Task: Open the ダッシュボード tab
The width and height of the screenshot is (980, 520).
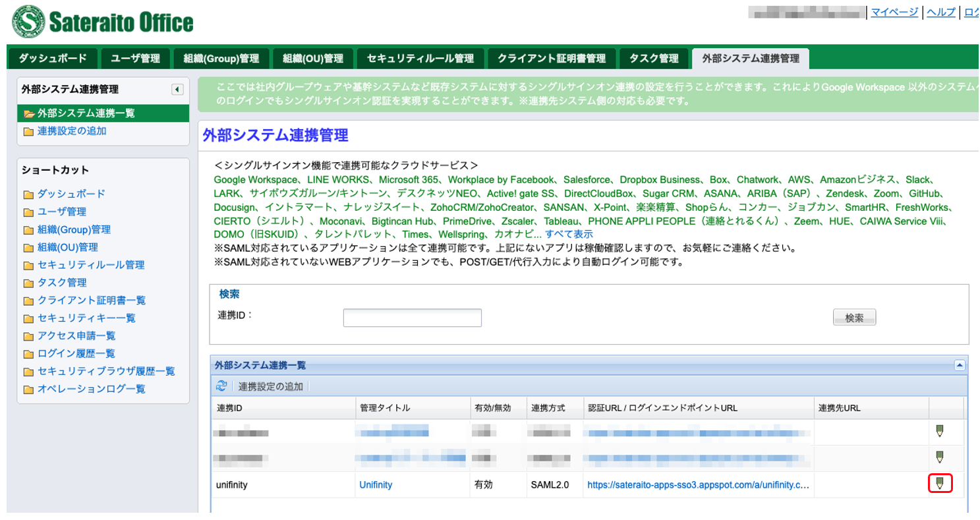Action: 53,58
